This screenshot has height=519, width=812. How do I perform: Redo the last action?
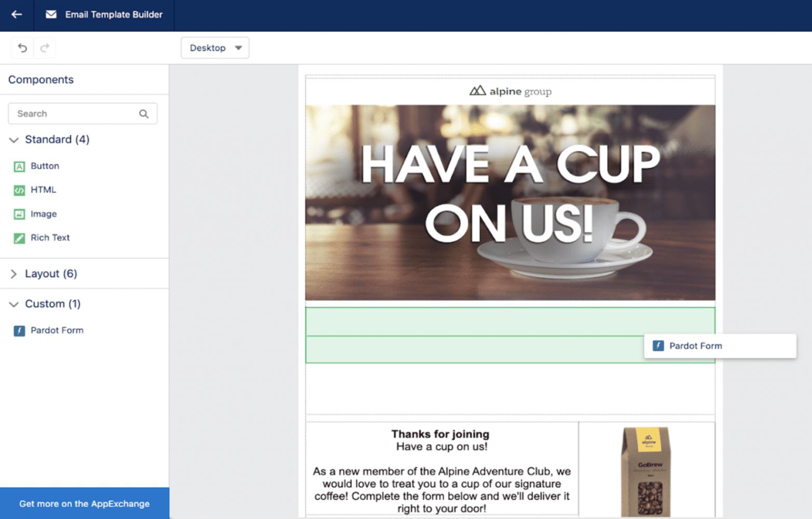click(x=45, y=48)
